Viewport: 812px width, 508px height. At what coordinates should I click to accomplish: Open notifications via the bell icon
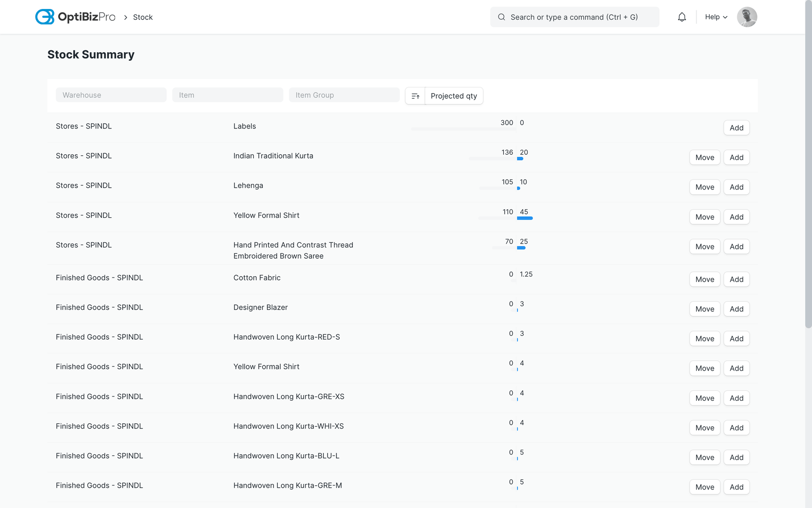[x=682, y=16]
